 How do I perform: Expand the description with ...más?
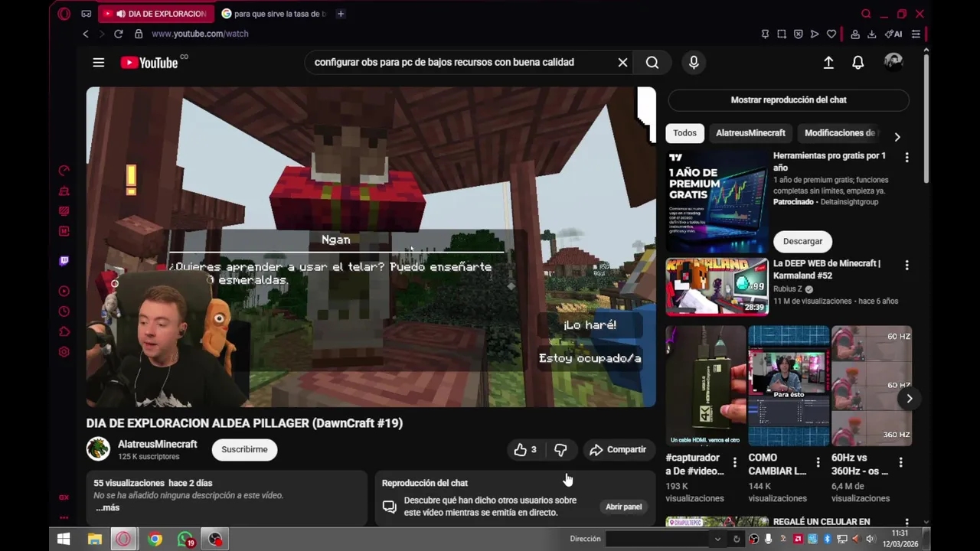(x=107, y=508)
